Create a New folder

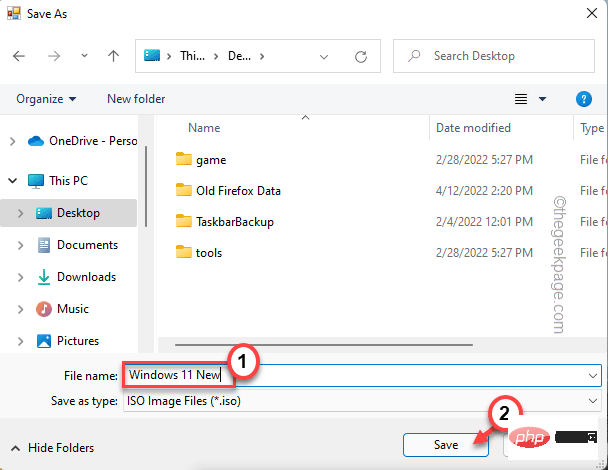[x=136, y=99]
